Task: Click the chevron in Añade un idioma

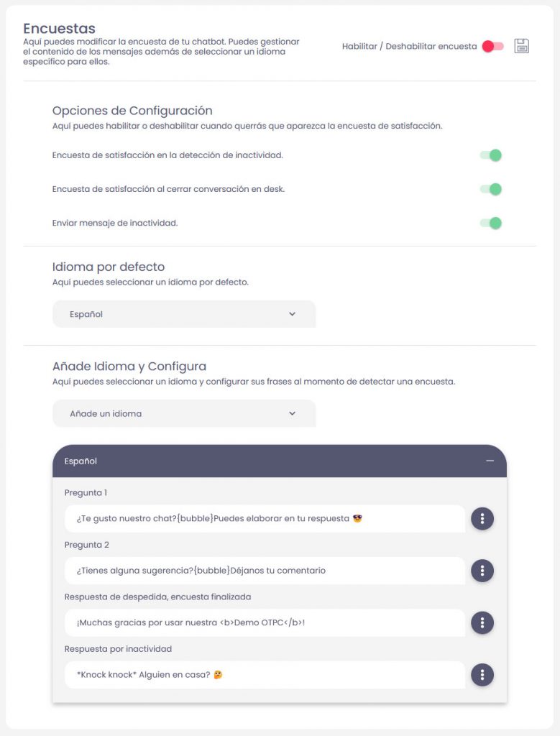Action: coord(292,414)
